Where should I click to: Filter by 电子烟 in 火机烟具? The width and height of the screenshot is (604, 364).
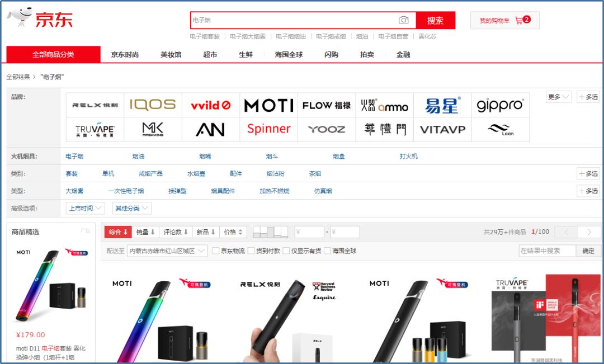[74, 157]
